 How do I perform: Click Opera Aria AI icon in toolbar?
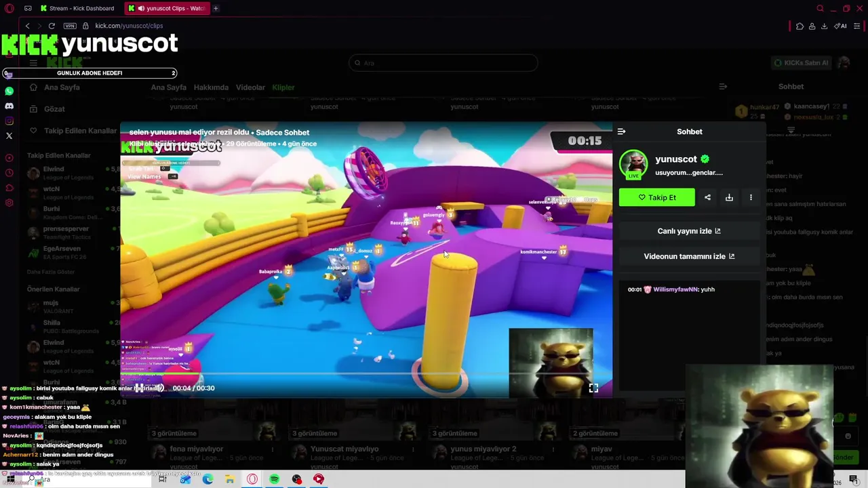coord(841,26)
